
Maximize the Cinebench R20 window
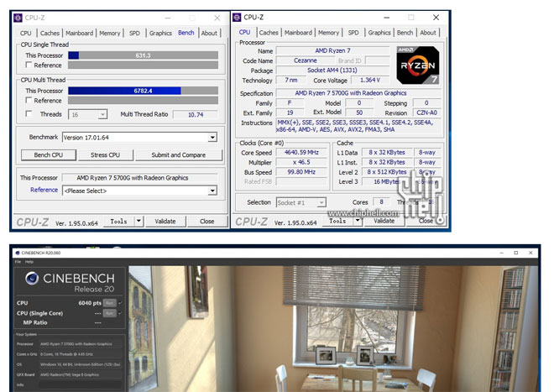(516, 253)
